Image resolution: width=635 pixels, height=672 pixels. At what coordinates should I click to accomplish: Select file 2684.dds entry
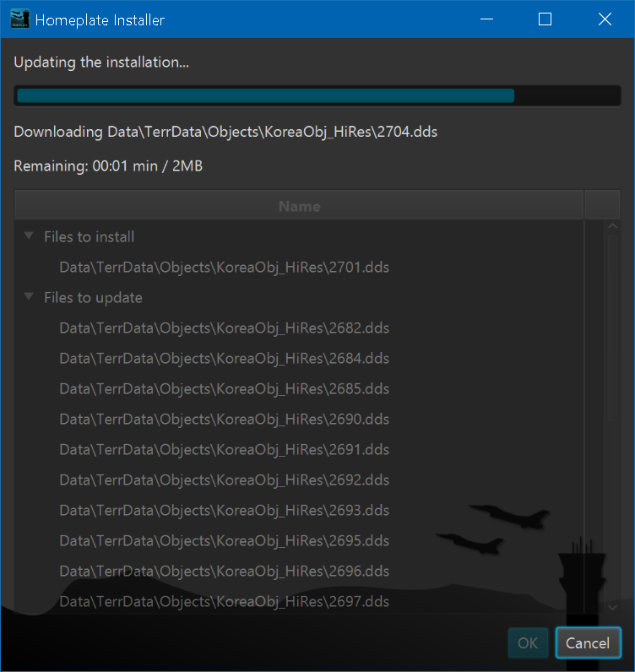point(224,359)
